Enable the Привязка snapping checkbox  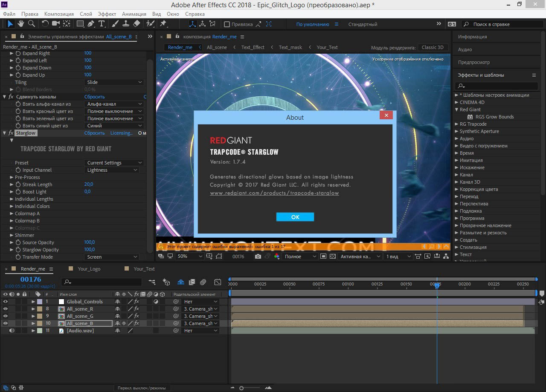[227, 24]
